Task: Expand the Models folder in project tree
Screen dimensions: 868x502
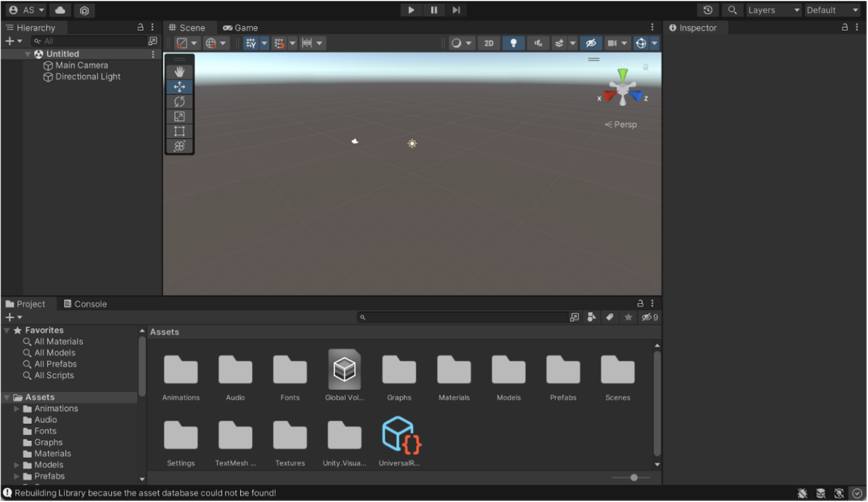Action: pos(17,465)
